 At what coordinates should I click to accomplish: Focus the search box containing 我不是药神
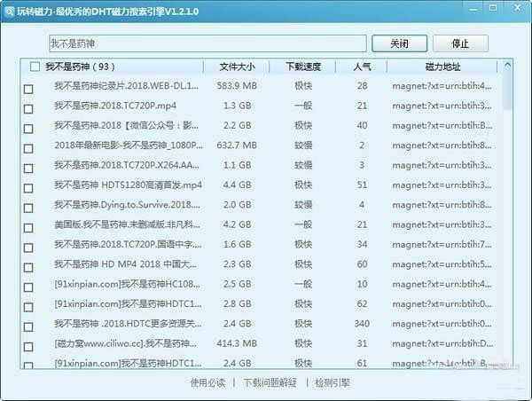point(207,43)
